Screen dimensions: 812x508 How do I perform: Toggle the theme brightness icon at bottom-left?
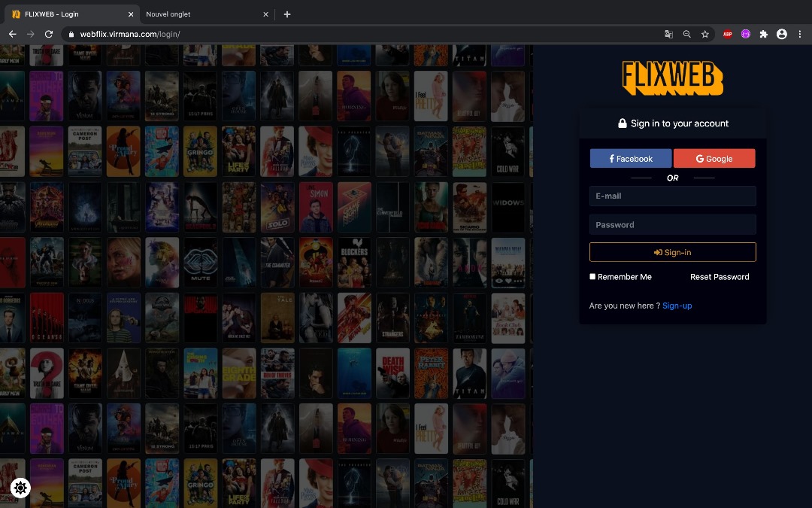(20, 488)
